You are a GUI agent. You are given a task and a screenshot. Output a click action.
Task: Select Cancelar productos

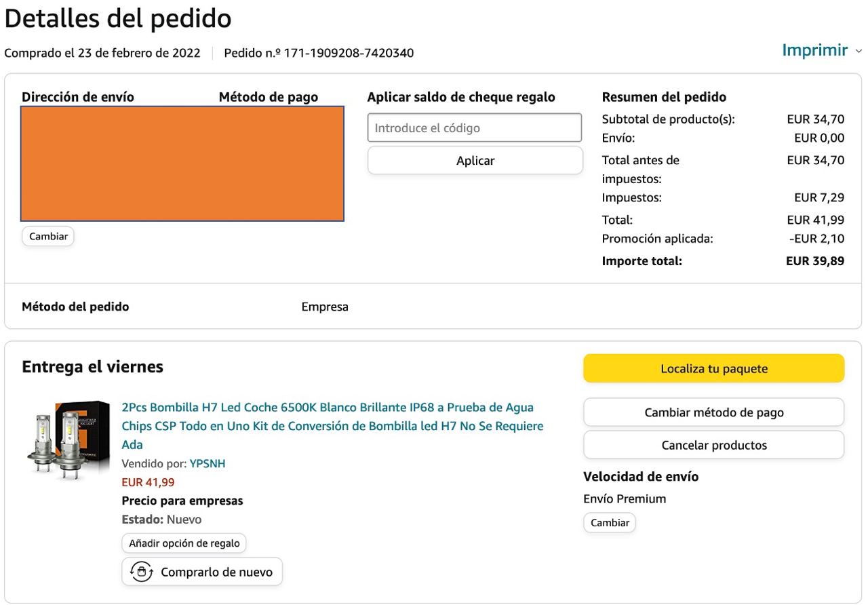pos(713,445)
